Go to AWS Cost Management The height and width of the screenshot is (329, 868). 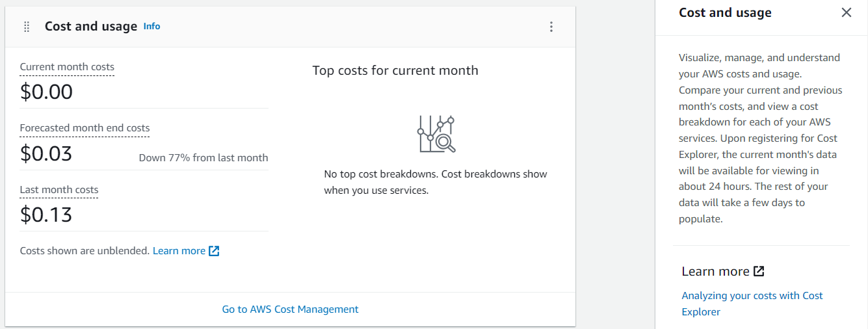tap(290, 309)
